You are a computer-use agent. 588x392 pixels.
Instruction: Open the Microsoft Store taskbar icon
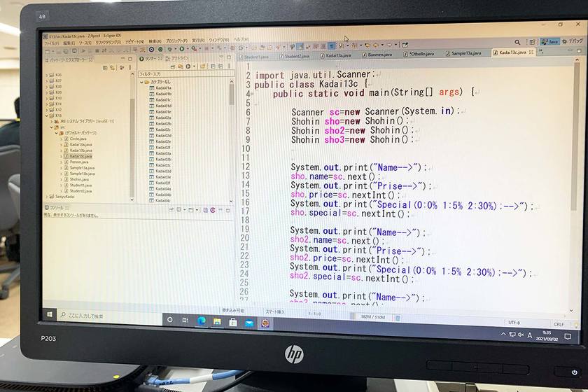tap(232, 322)
